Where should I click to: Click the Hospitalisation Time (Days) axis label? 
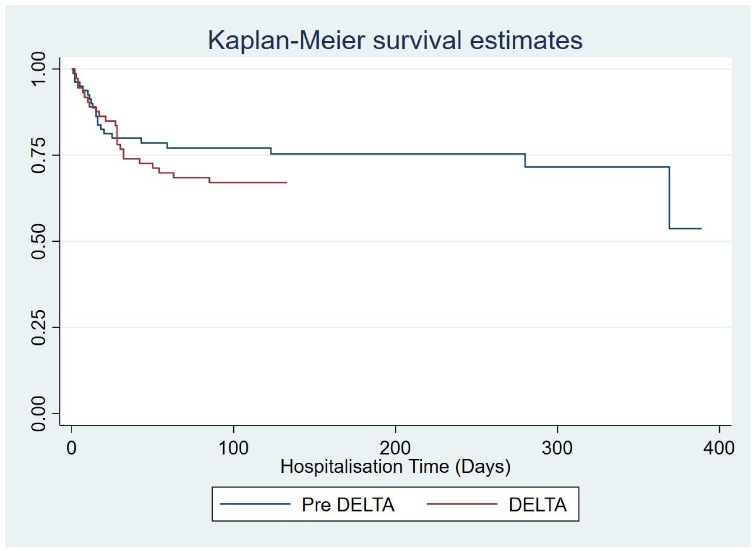coord(395,466)
